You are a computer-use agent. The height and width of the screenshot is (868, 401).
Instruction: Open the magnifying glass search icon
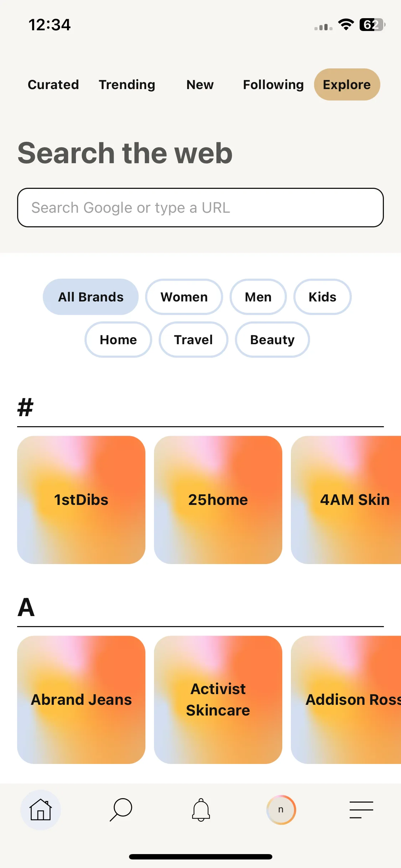[x=121, y=810]
